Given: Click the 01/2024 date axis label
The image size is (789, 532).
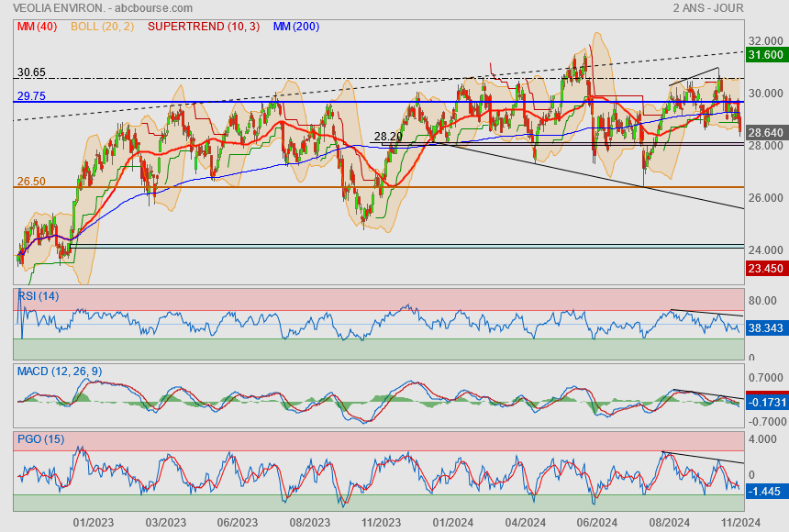Looking at the screenshot, I should 453,523.
